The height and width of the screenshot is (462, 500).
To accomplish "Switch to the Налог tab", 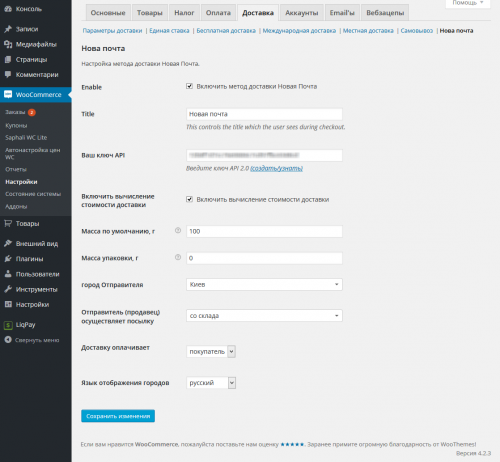I will point(184,13).
